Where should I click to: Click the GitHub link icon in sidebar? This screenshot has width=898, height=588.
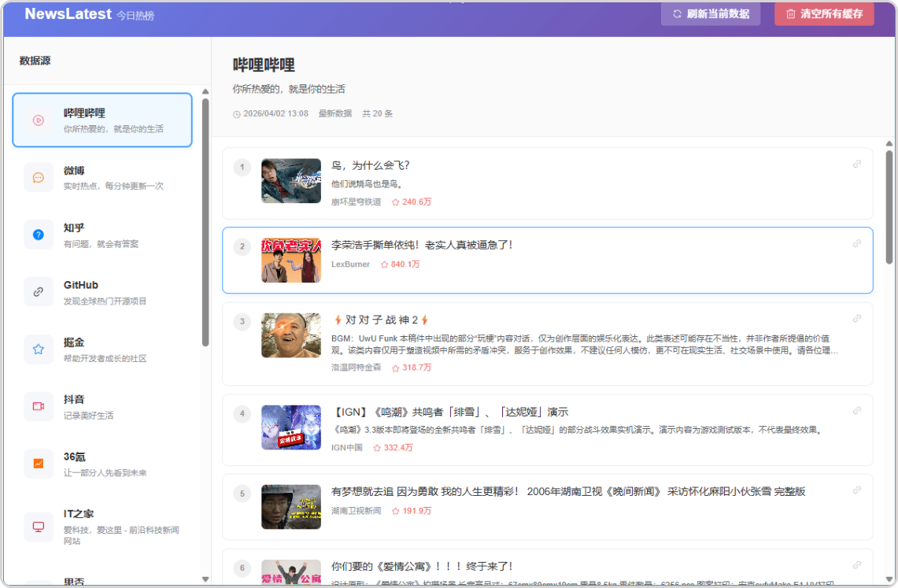pyautogui.click(x=39, y=292)
